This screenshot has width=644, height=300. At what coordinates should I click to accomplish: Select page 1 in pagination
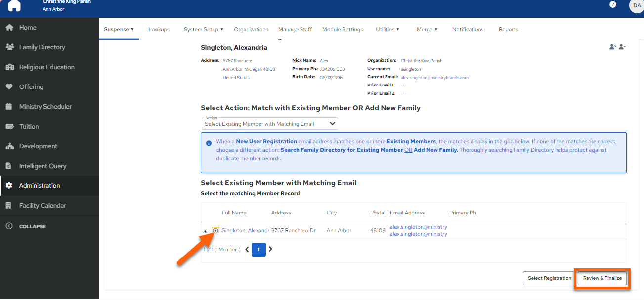[x=258, y=250]
